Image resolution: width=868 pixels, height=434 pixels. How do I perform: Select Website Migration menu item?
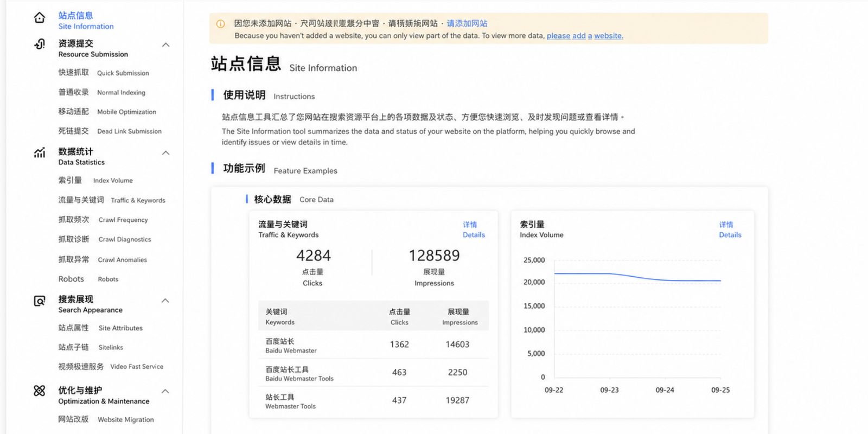[x=106, y=419]
